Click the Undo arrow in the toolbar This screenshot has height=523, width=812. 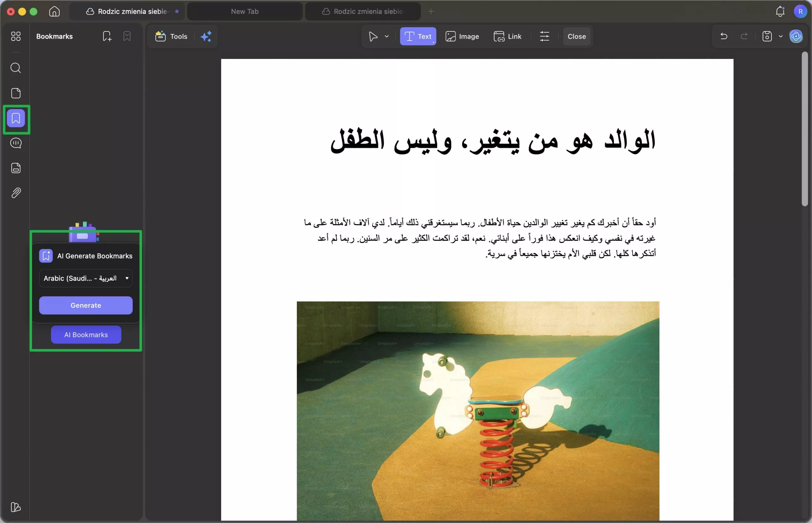[723, 36]
